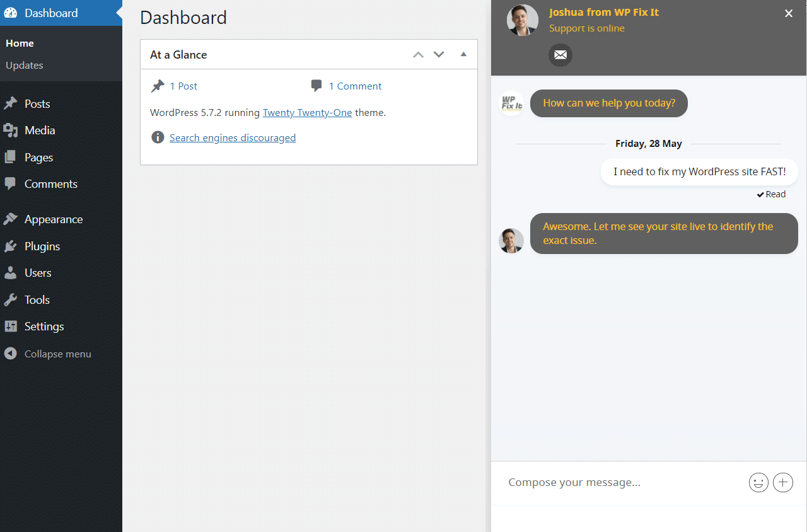
Task: Click Collapse menu text
Action: click(x=58, y=354)
